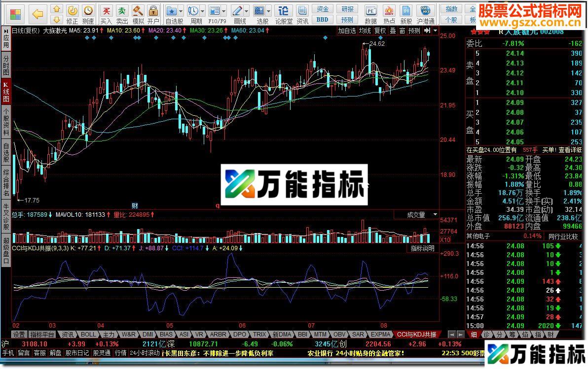Switch to 分时图 in the left sidebar
The image size is (588, 369).
point(5,67)
